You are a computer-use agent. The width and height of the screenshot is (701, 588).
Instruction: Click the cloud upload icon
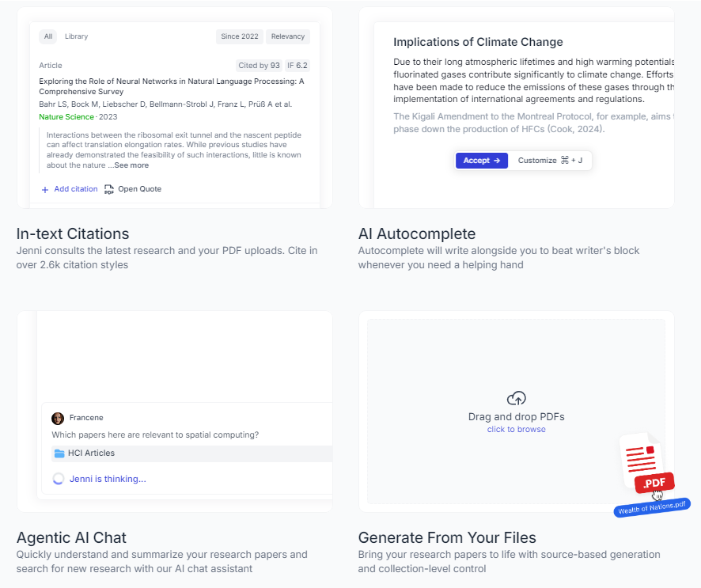(516, 398)
